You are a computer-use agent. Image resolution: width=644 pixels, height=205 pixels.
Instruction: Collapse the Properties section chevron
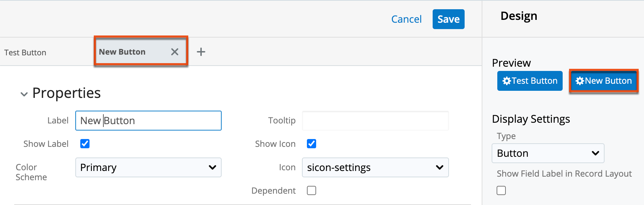[23, 94]
